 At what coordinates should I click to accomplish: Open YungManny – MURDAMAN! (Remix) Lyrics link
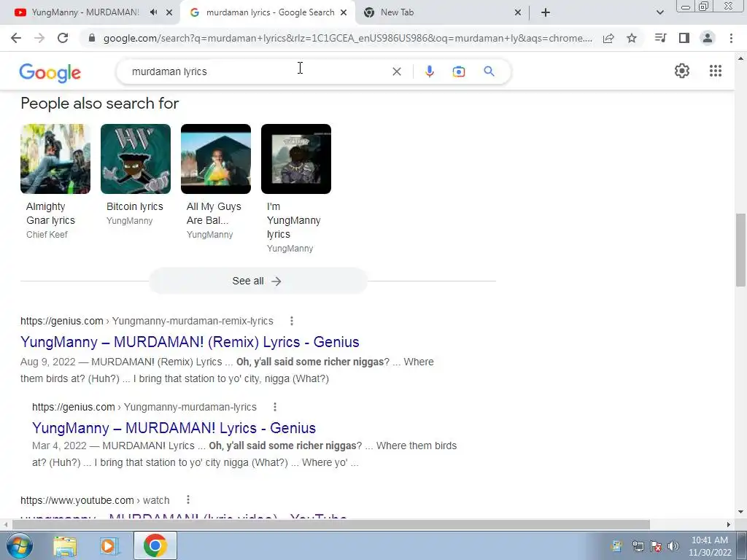[x=190, y=342]
